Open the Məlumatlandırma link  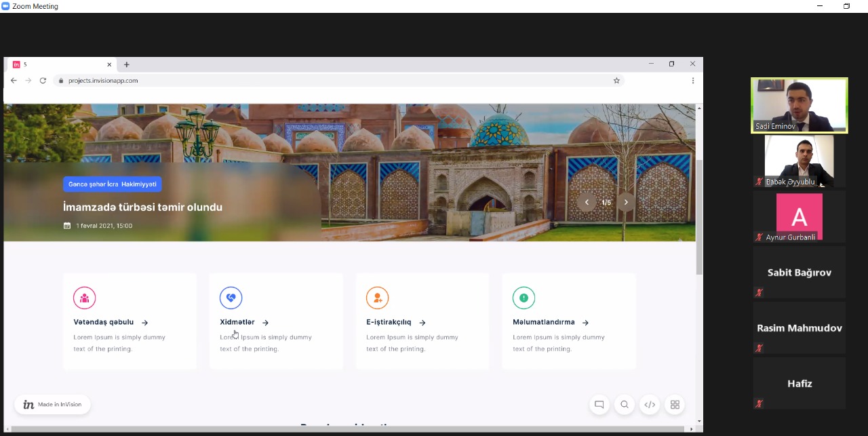coord(544,322)
